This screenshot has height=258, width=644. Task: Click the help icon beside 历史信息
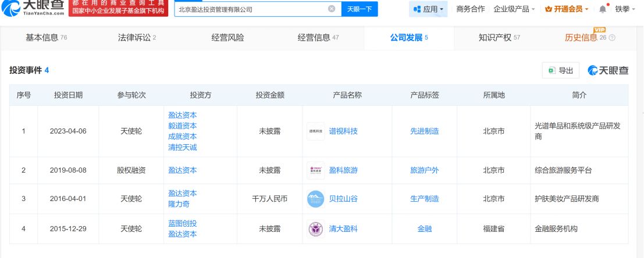click(612, 38)
